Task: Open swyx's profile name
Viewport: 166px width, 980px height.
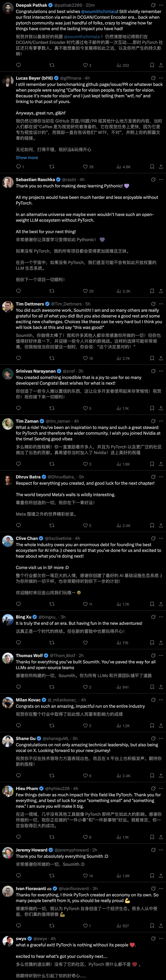Action: 21,939
